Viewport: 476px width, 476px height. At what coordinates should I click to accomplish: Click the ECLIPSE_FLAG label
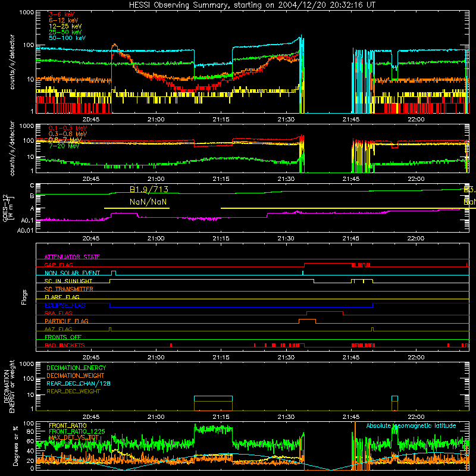[x=65, y=305]
